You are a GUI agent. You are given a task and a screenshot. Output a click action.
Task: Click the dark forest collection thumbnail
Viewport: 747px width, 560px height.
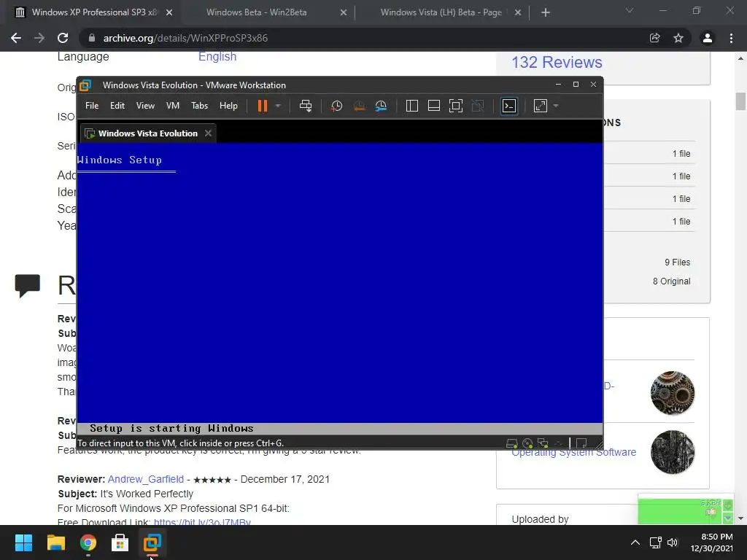tap(672, 452)
